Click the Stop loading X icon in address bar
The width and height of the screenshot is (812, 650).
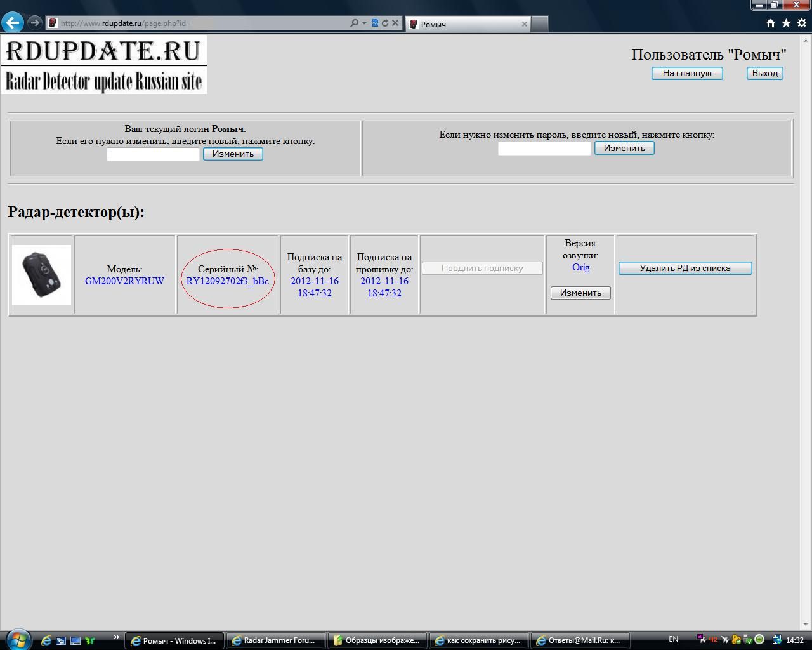pos(395,23)
